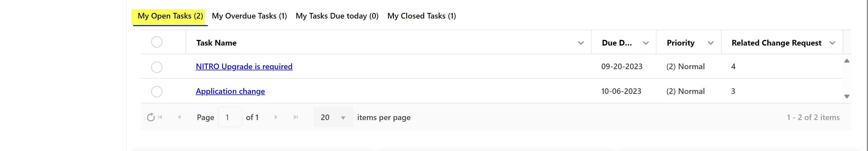868x151 pixels.
Task: Click the refresh grid icon
Action: [150, 117]
